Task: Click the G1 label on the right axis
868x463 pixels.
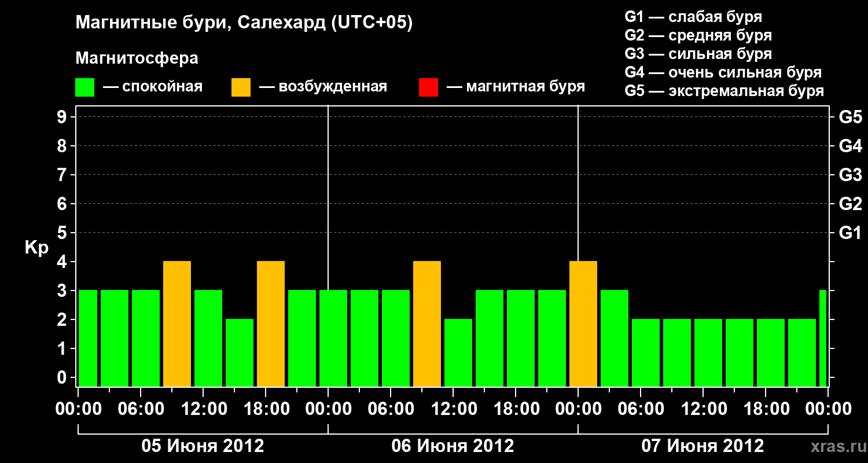Action: coord(850,233)
